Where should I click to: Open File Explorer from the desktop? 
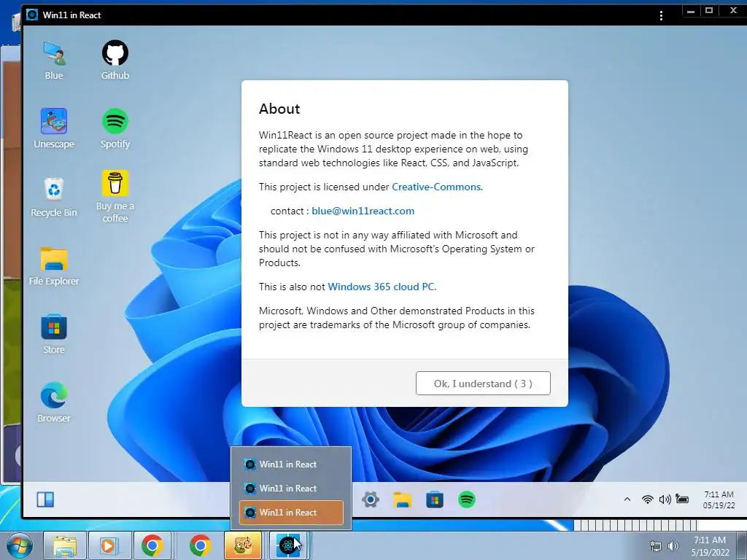[54, 266]
